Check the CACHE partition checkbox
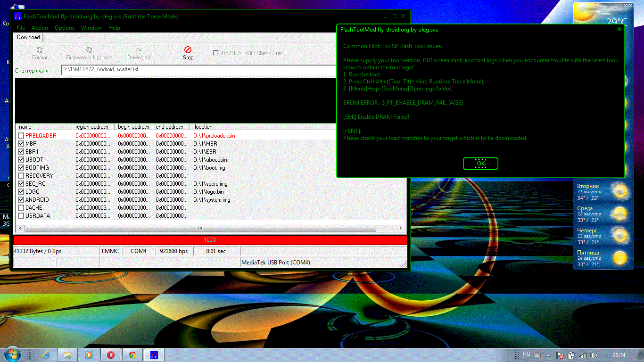This screenshot has height=362, width=644. pos(21,208)
